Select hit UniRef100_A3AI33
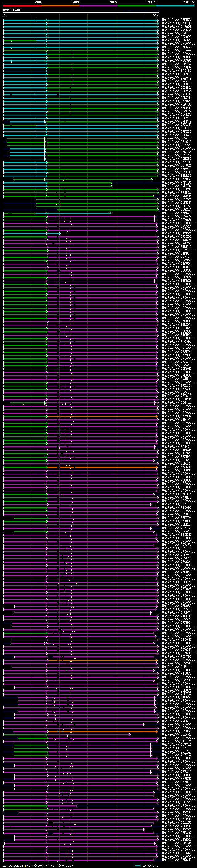 click(x=177, y=104)
